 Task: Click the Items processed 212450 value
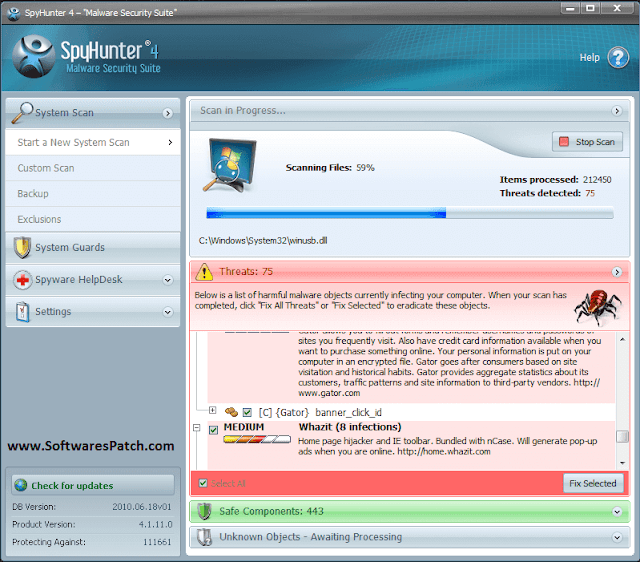point(597,180)
